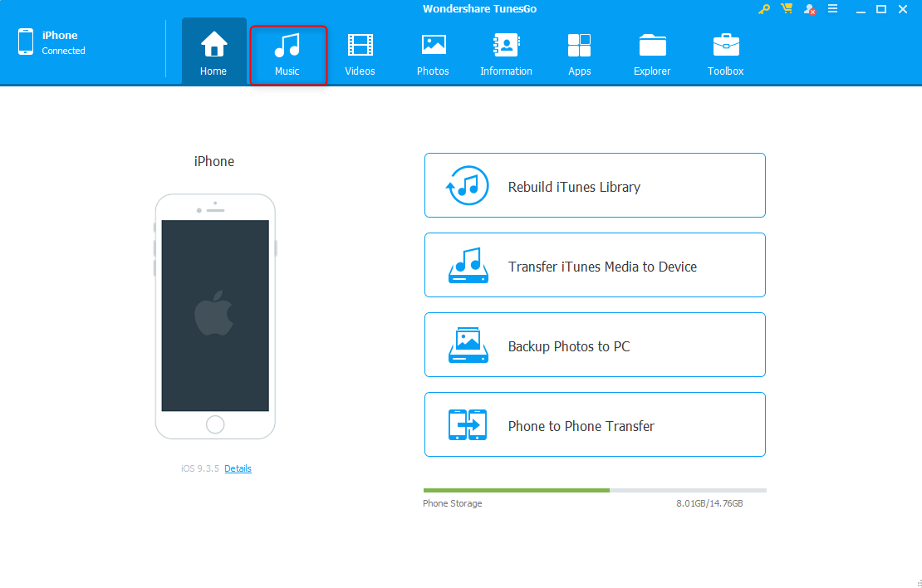The image size is (922, 588).
Task: Return to the Home tab
Action: (213, 55)
